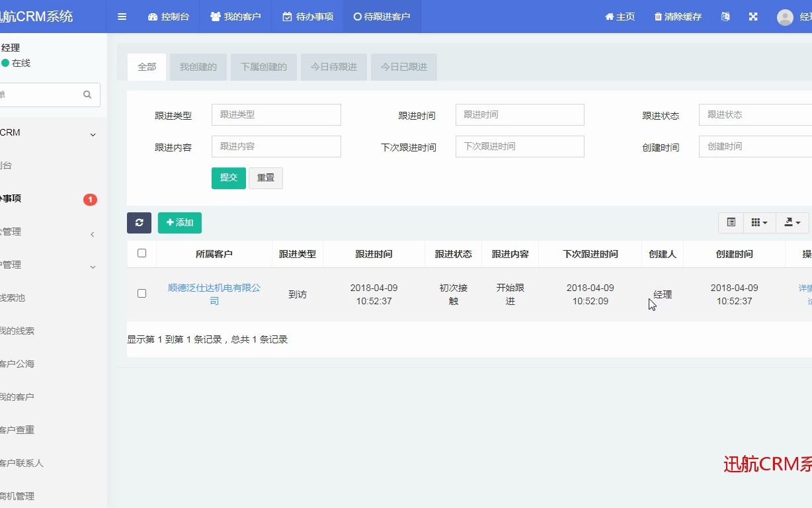Image resolution: width=812 pixels, height=508 pixels.
Task: Click the 跟进类型 input field
Action: 276,114
